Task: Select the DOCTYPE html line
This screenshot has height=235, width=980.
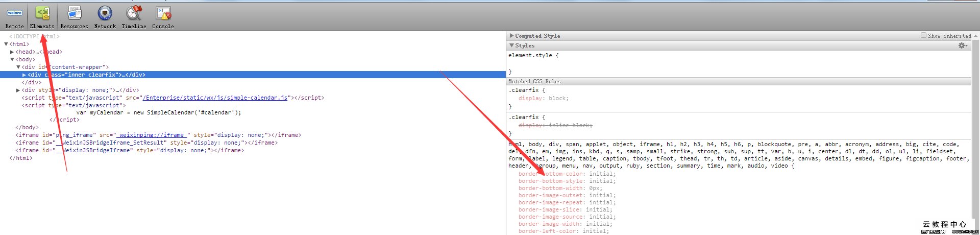Action: tap(34, 36)
